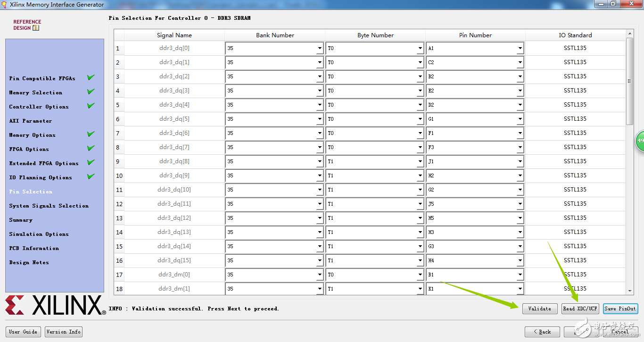Open the User Guide
The image size is (644, 342).
click(x=23, y=332)
